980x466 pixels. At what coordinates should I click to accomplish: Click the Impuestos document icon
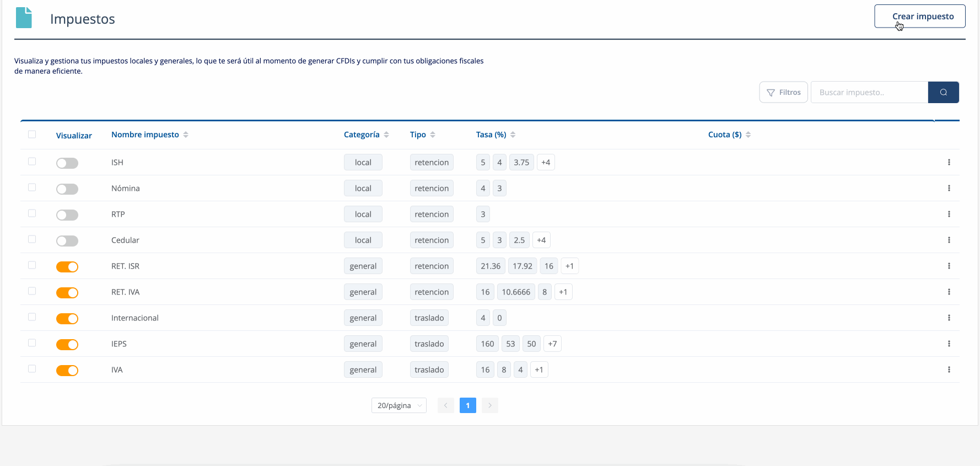[24, 18]
